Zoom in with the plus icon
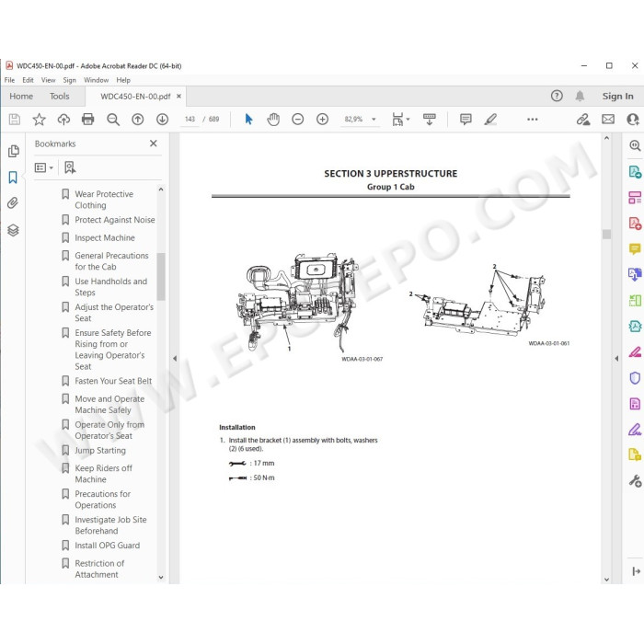 point(322,119)
